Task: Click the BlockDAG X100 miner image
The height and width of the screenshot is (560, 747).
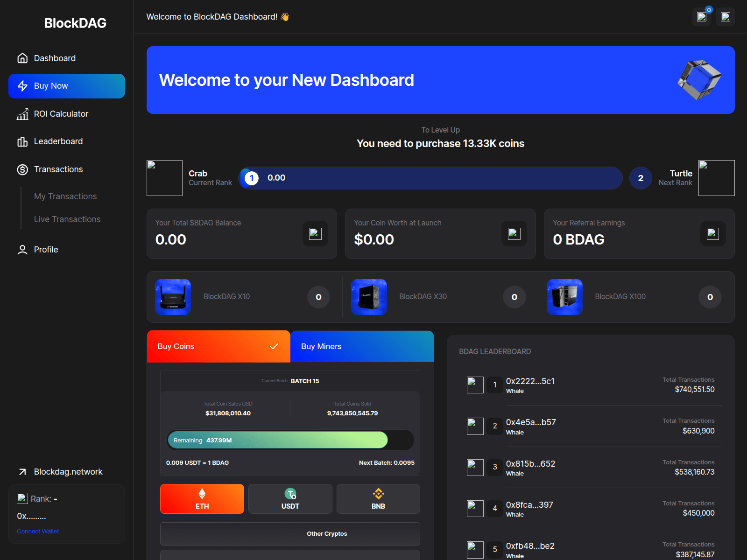Action: (x=564, y=297)
